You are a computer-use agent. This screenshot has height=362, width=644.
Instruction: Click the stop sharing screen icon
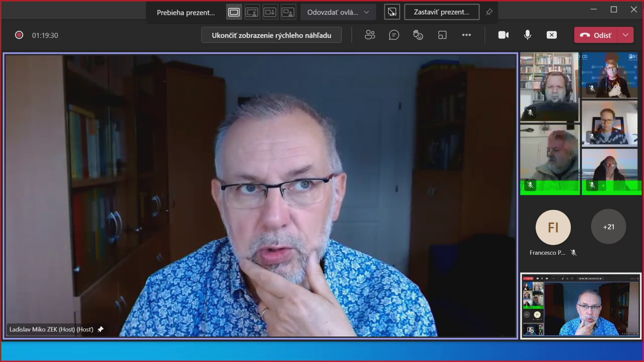click(x=551, y=35)
